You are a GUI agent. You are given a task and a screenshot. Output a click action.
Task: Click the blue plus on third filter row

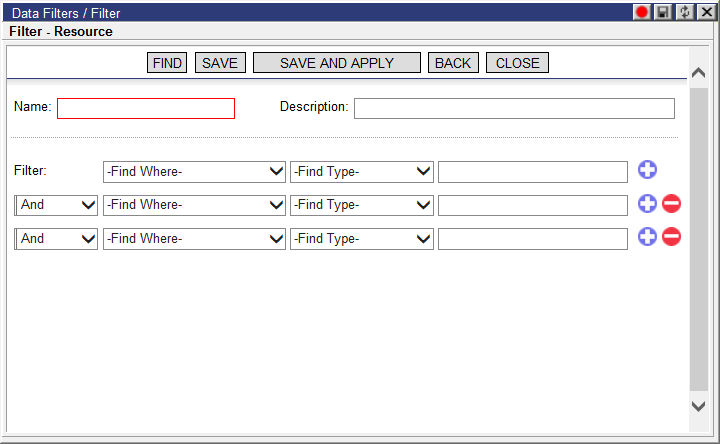point(647,237)
